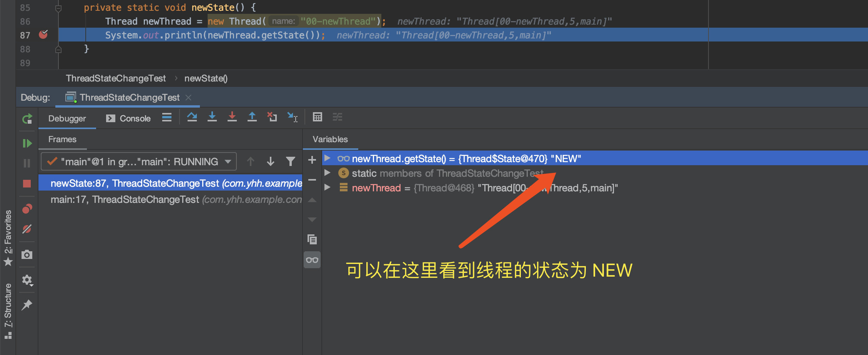The image size is (868, 355).
Task: Close the ThreadStateChangeTest debug tab
Action: pyautogui.click(x=188, y=98)
